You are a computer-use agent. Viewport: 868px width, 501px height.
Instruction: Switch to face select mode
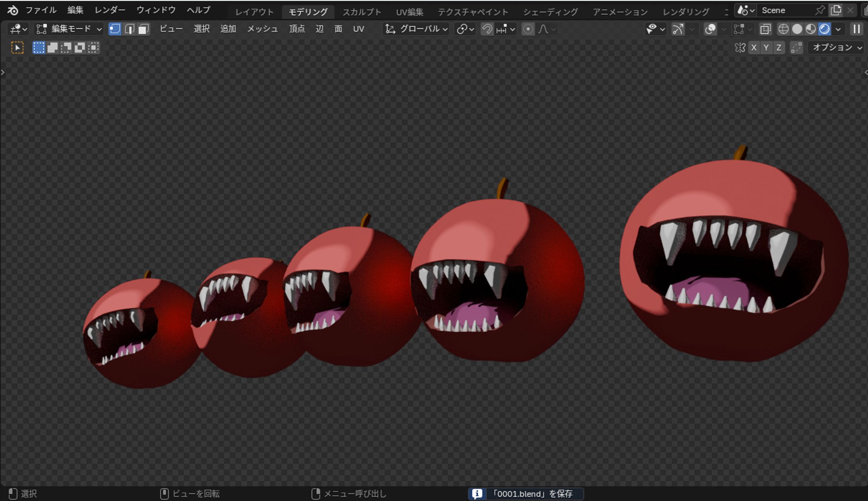click(x=143, y=29)
